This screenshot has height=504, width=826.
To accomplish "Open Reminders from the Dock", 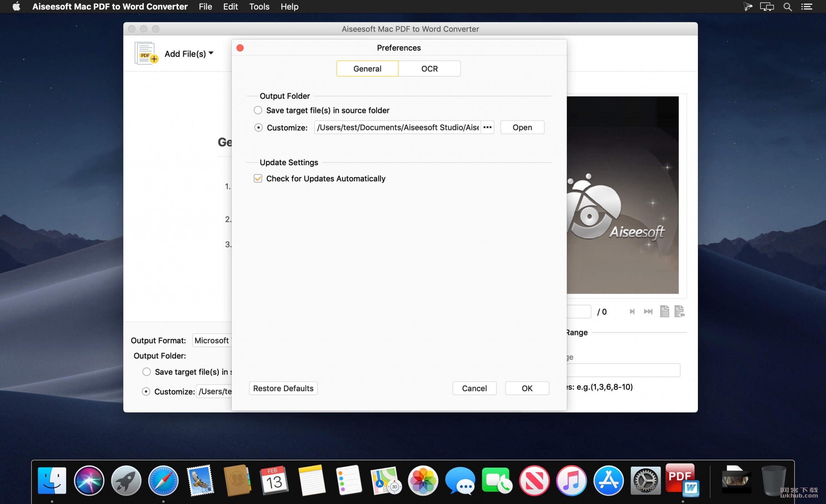I will [349, 480].
